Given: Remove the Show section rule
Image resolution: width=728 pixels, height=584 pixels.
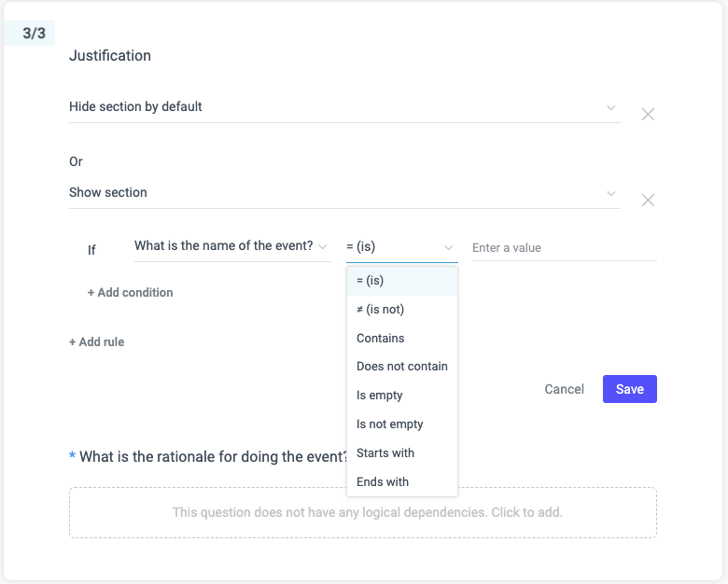Looking at the screenshot, I should 648,200.
